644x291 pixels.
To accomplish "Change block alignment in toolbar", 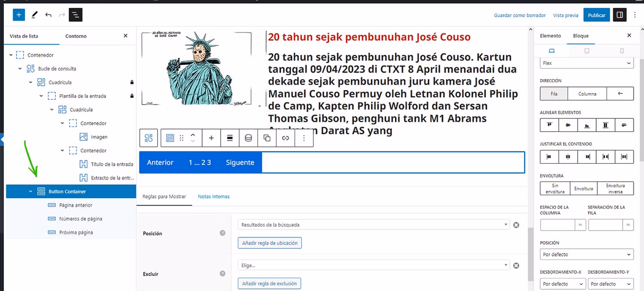I will click(x=230, y=138).
